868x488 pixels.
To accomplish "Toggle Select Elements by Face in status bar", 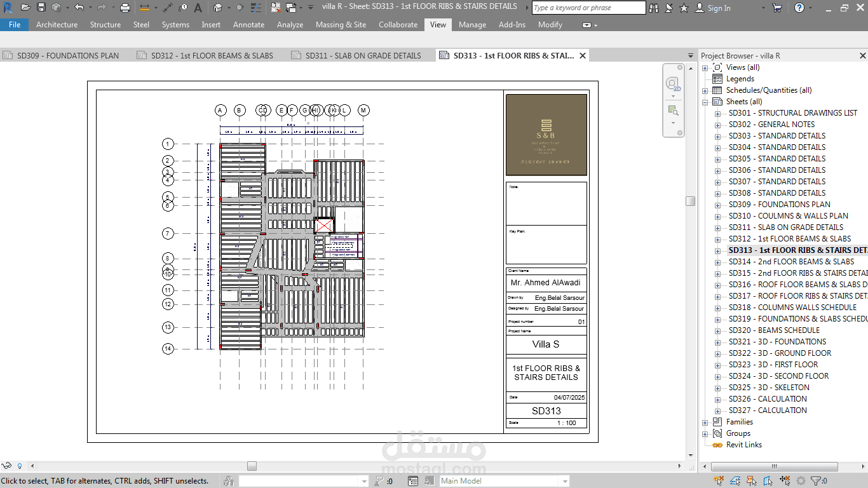I will [768, 481].
